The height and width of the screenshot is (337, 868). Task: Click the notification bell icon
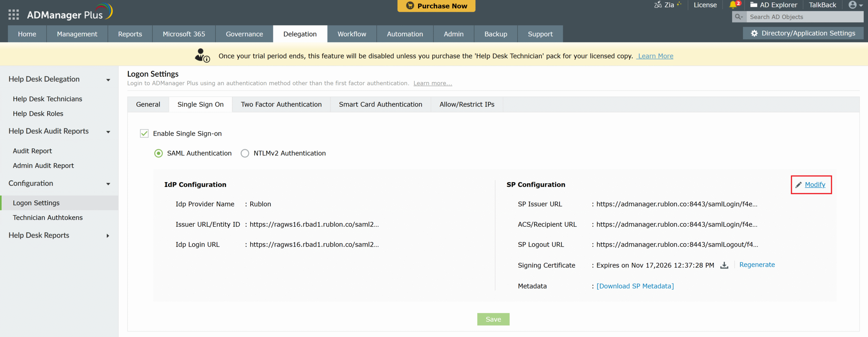click(x=733, y=5)
